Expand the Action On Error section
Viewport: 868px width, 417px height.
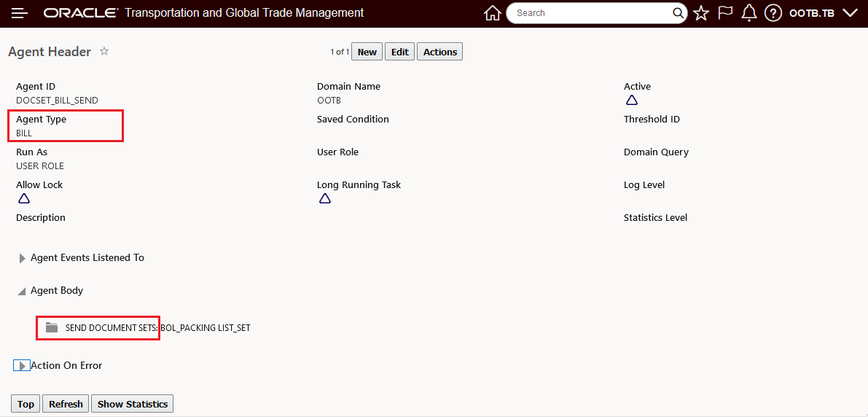click(x=22, y=366)
